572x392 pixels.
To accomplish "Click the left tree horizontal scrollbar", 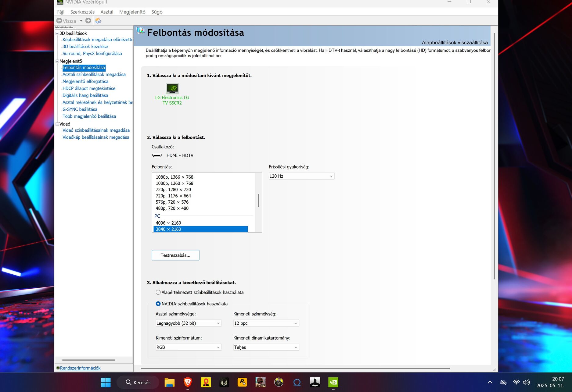I will coord(88,360).
